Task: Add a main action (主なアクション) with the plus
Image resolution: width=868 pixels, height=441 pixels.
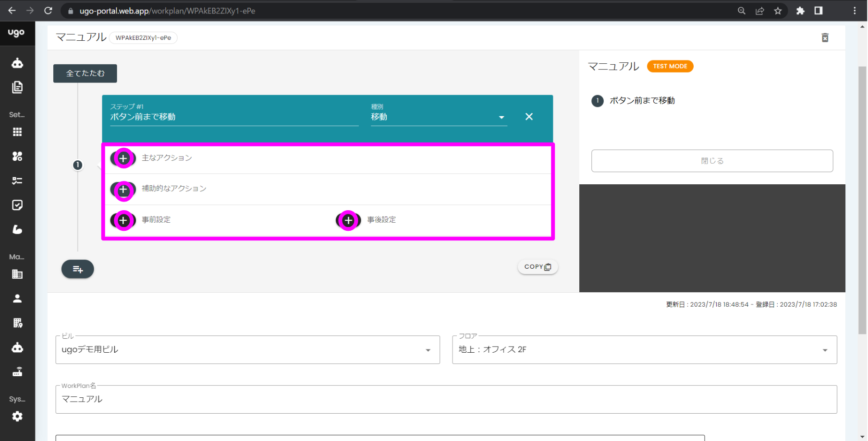Action: click(123, 158)
